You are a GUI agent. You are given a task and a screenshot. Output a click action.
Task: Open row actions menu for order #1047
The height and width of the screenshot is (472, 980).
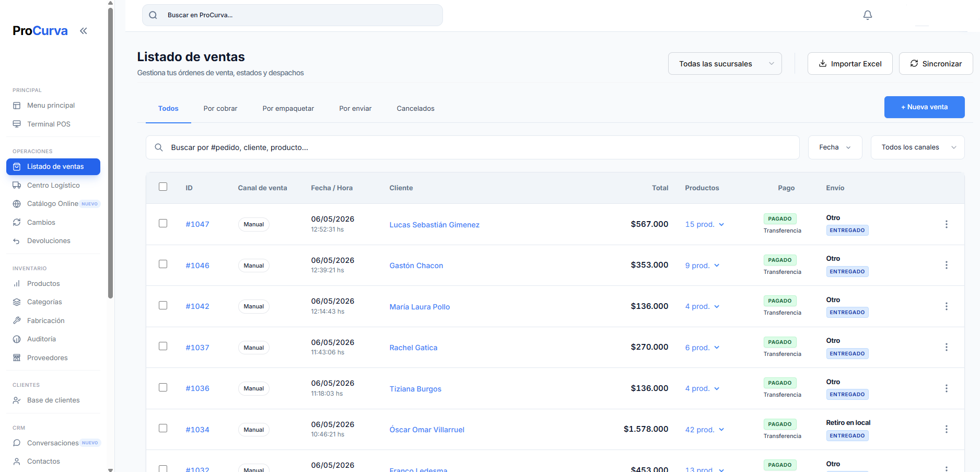click(946, 224)
